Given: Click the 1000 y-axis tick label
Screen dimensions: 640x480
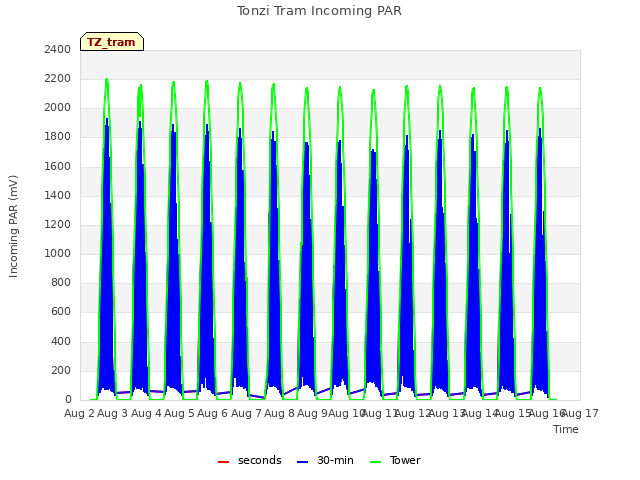Looking at the screenshot, I should (x=58, y=253).
